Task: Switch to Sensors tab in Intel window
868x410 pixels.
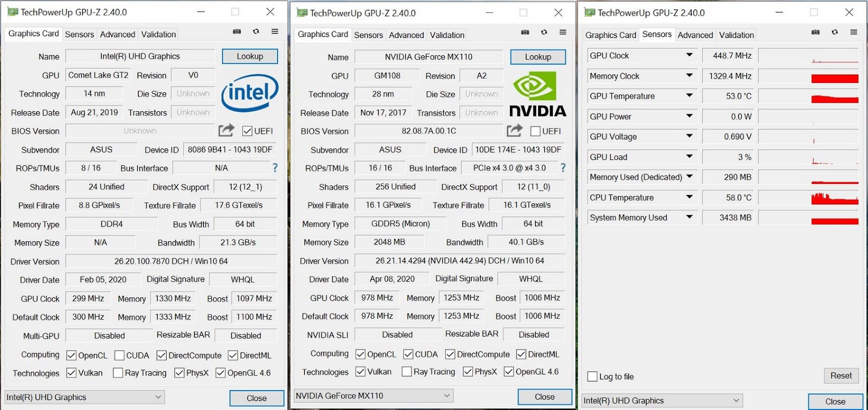Action: [x=79, y=34]
